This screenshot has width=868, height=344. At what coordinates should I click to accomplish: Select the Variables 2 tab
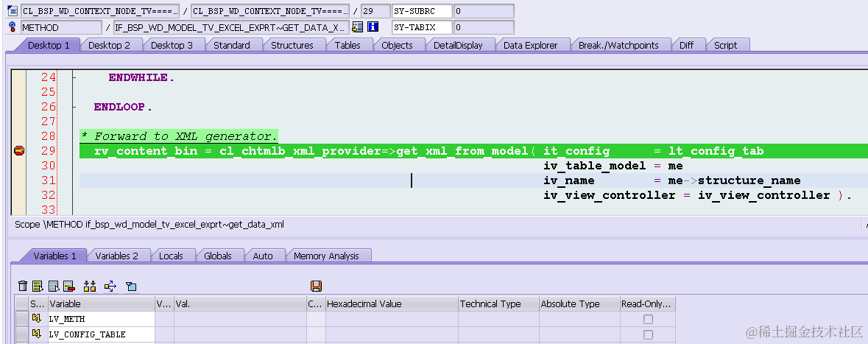pyautogui.click(x=116, y=256)
